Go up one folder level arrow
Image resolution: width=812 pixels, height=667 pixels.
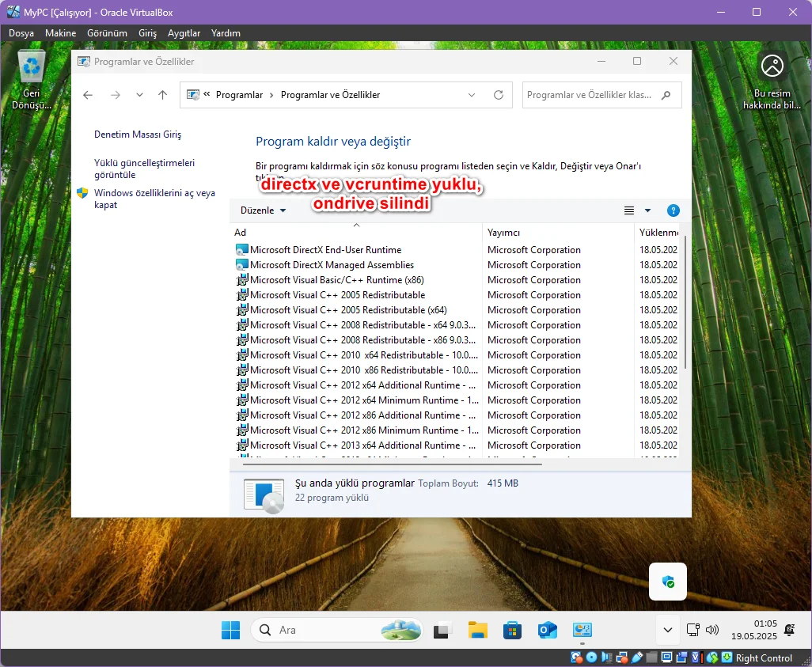(162, 95)
